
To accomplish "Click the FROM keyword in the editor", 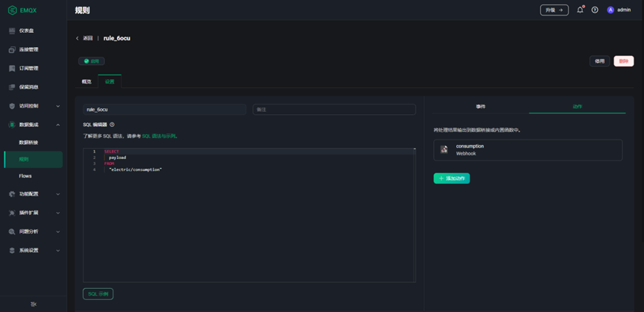I will coord(110,163).
